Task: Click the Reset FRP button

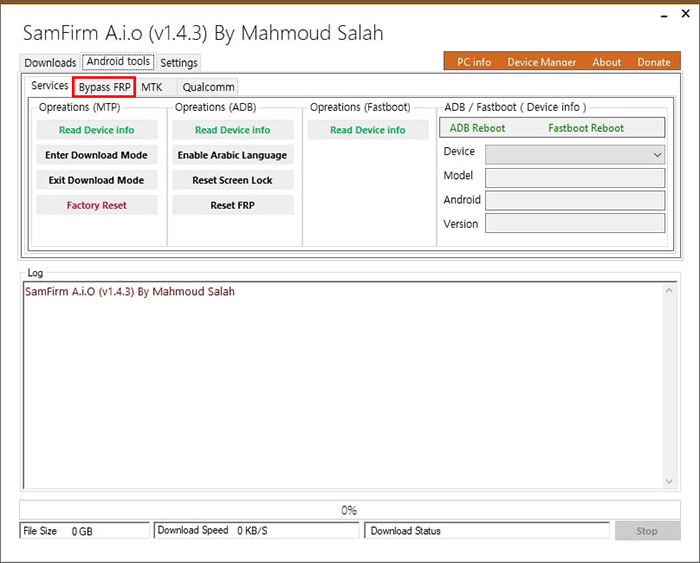Action: click(233, 205)
